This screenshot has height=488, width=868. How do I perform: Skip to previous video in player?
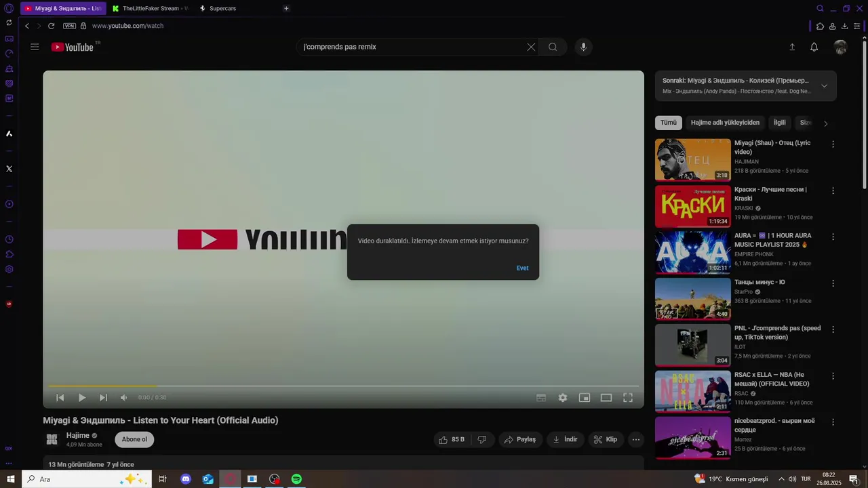60,398
